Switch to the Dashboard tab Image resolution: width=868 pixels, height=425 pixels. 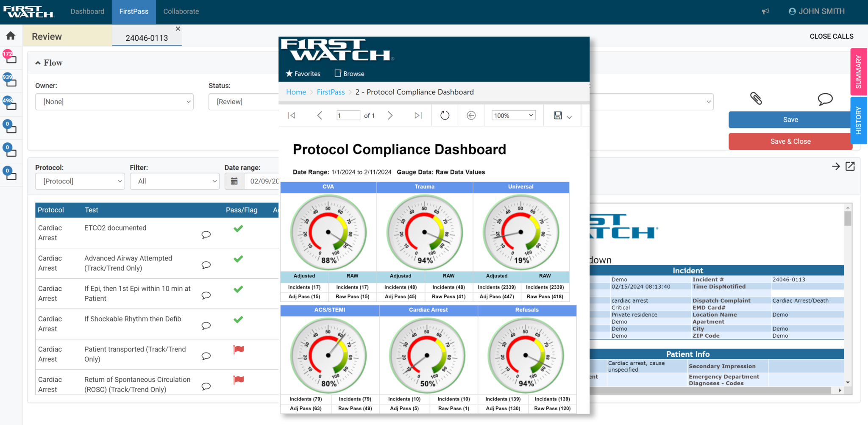click(x=87, y=11)
